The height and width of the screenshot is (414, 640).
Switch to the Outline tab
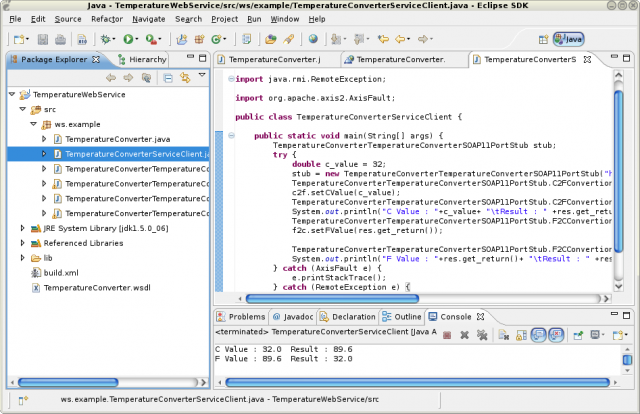tap(402, 317)
